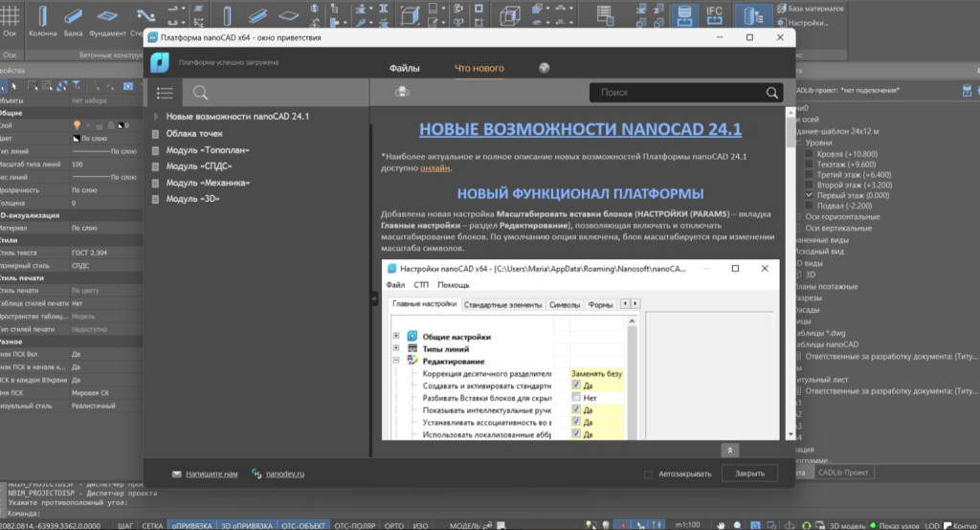Enable the Автозакрывать checkbox
This screenshot has height=530, width=980.
pyautogui.click(x=649, y=474)
